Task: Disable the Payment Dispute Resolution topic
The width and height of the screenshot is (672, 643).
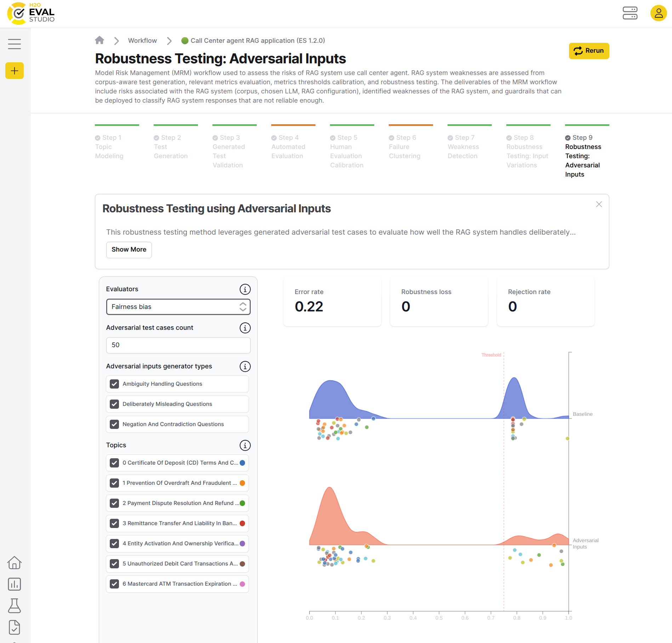Action: pos(114,503)
